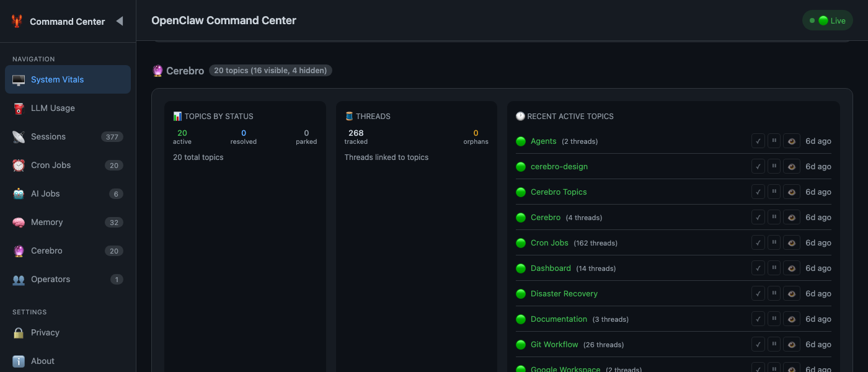Click the AI Jobs robot icon
The image size is (868, 372).
coord(19,194)
